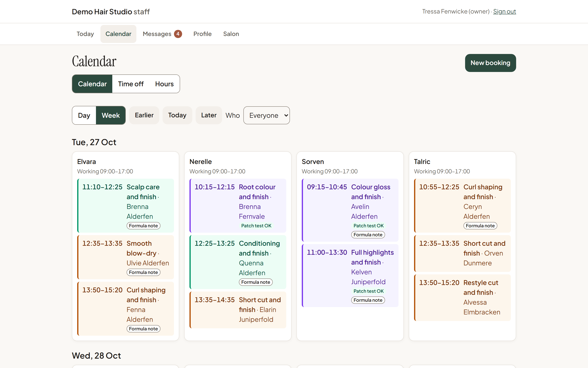Click Formula note on Ceryn Alderfen booking

click(x=480, y=226)
